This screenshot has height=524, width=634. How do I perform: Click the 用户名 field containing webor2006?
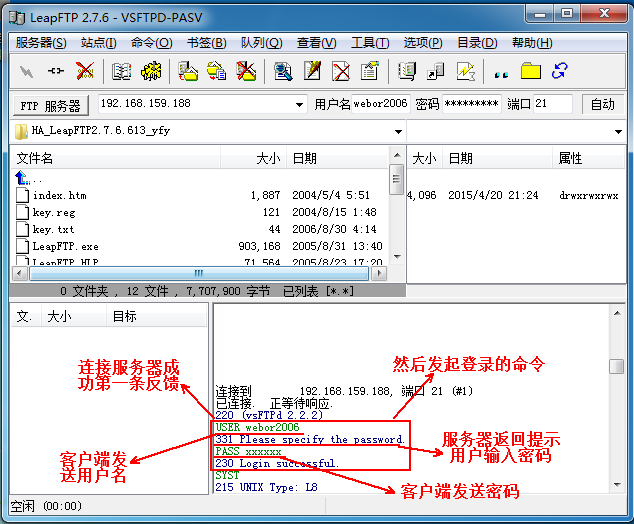click(x=381, y=104)
